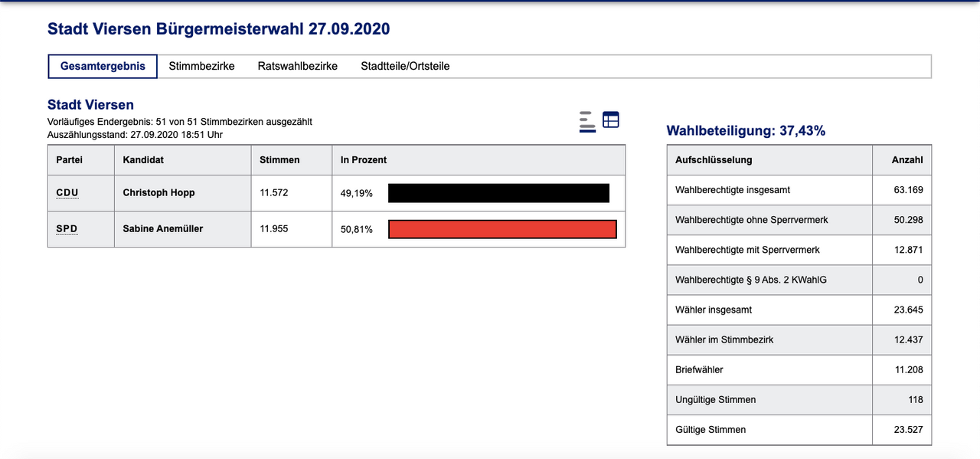Click the SPD party abbreviation
Screen dimensions: 980x459
[67, 228]
